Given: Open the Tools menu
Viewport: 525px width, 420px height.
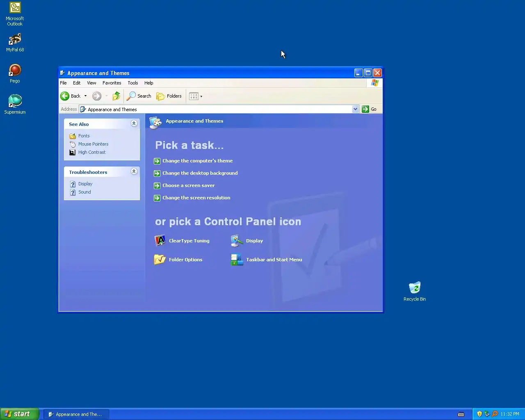Looking at the screenshot, I should [x=132, y=83].
